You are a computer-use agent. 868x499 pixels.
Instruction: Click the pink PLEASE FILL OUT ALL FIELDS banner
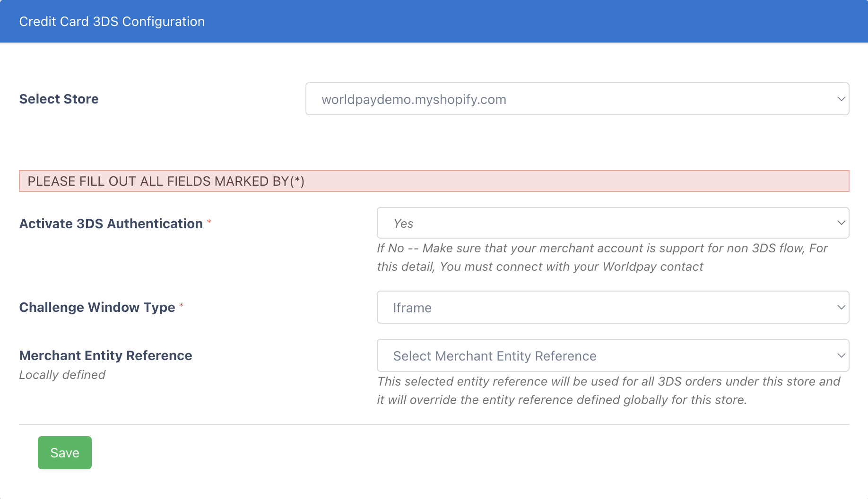click(434, 181)
